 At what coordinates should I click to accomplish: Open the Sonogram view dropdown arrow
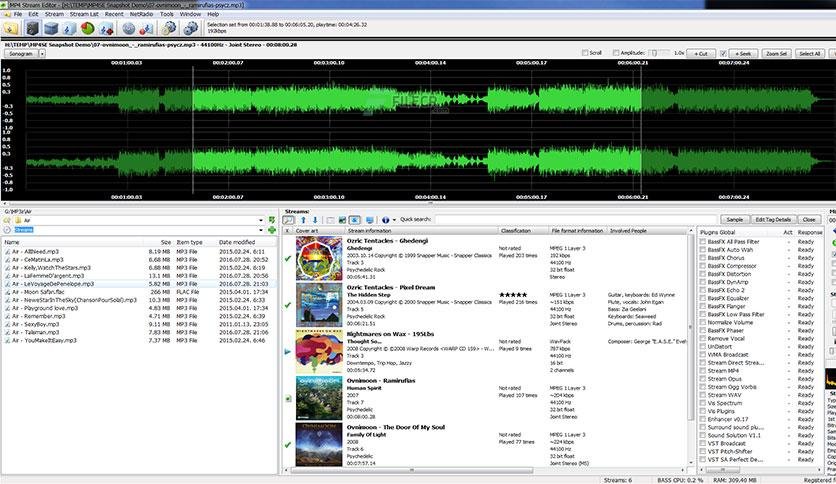tap(42, 53)
